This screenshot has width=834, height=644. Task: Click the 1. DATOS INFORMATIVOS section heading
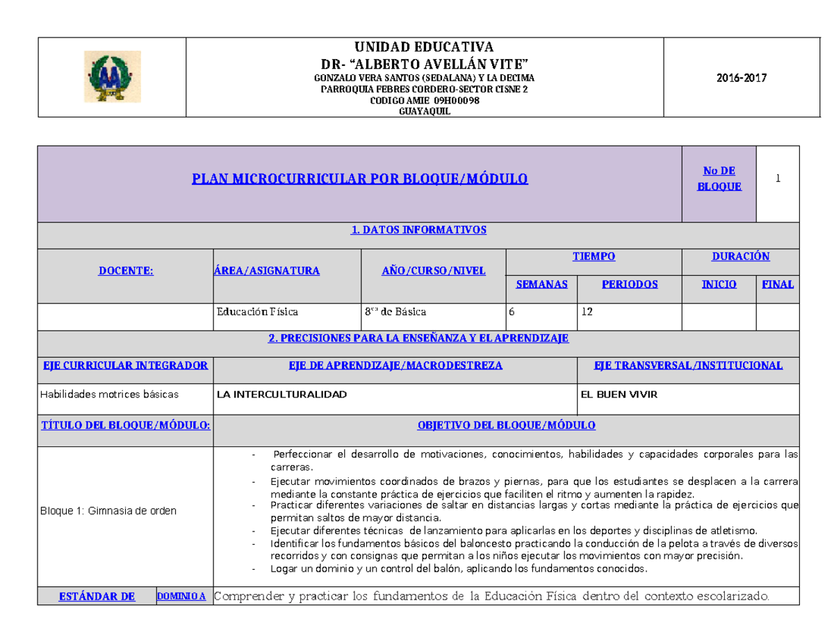tap(418, 230)
